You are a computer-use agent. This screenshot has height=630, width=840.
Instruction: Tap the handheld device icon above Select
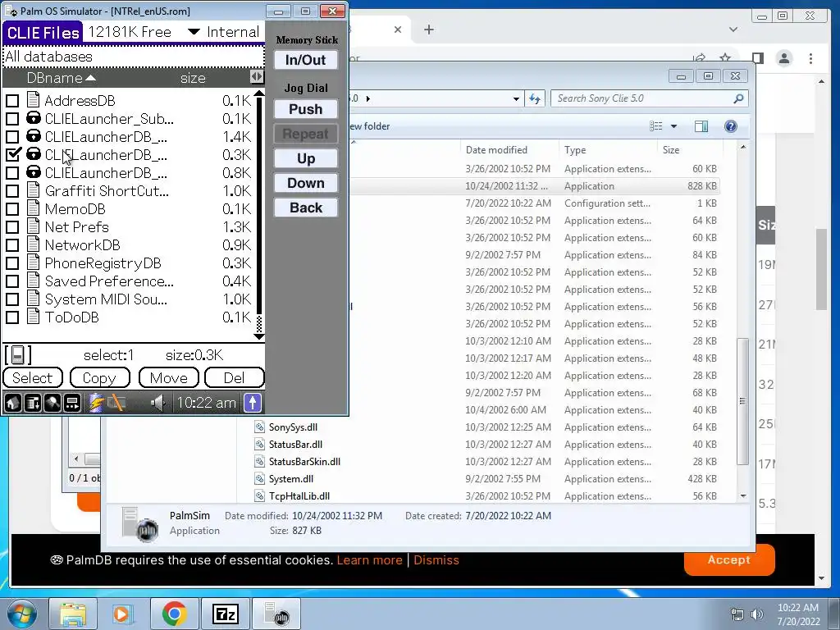(x=18, y=355)
